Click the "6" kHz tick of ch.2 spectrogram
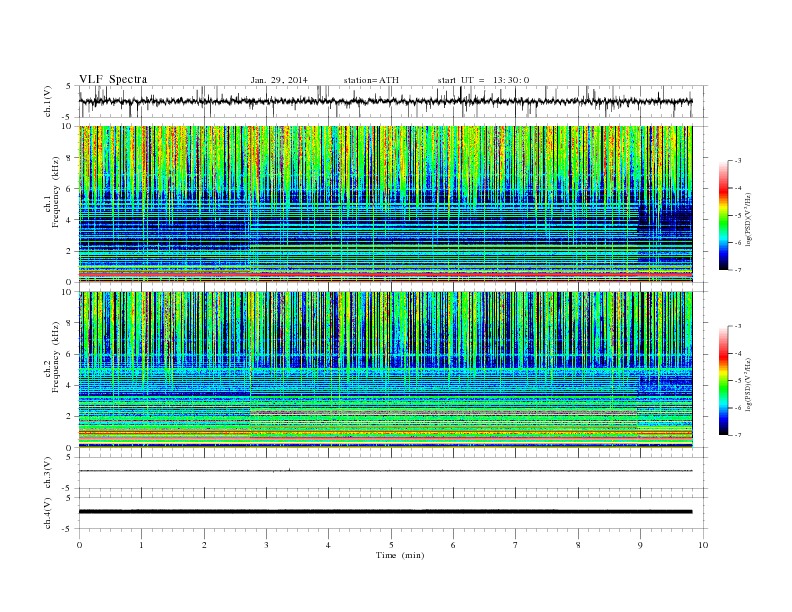 (70, 354)
